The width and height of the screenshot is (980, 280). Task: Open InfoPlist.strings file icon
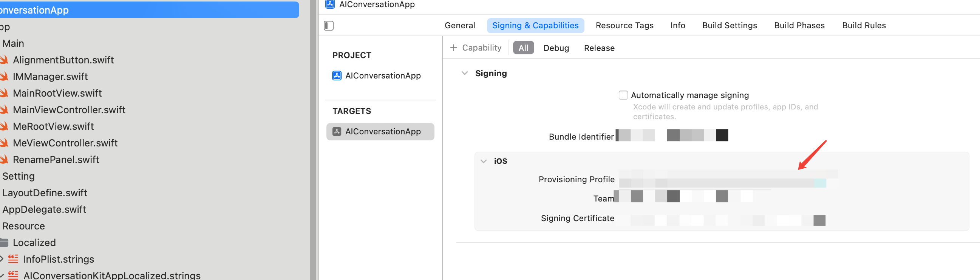[13, 259]
